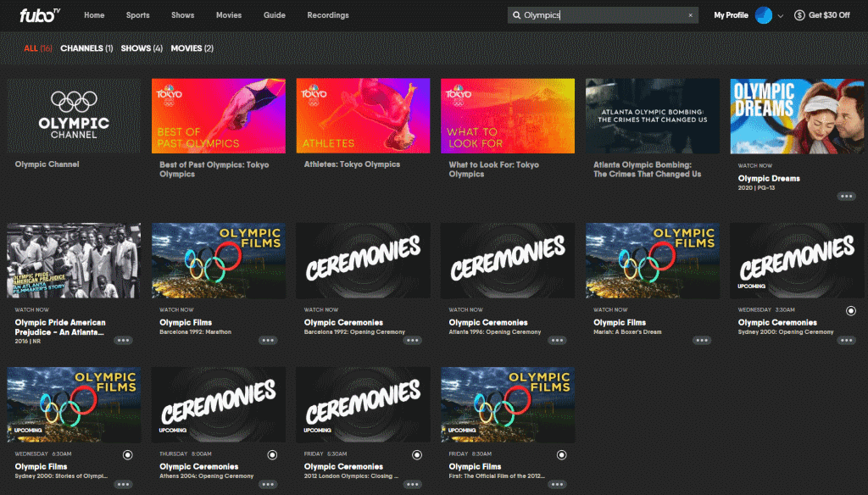
Task: Open upcoming Sydney 2000: Stories thumbnail
Action: [x=74, y=405]
